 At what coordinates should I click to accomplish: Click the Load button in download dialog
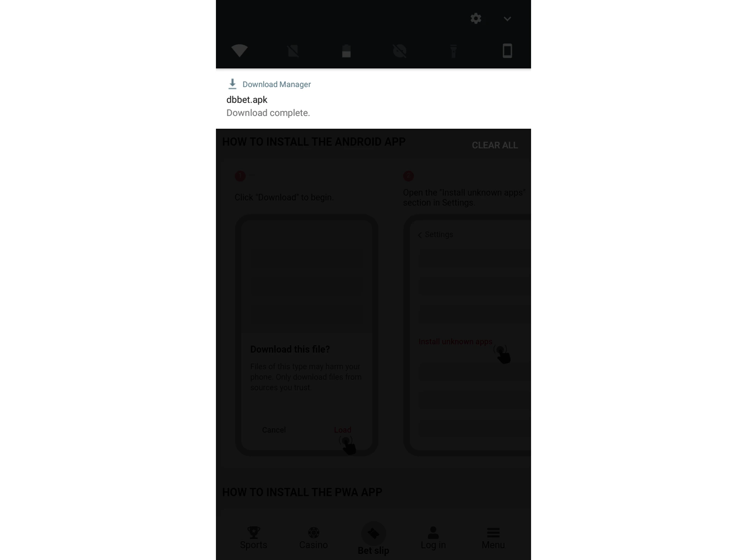click(342, 429)
